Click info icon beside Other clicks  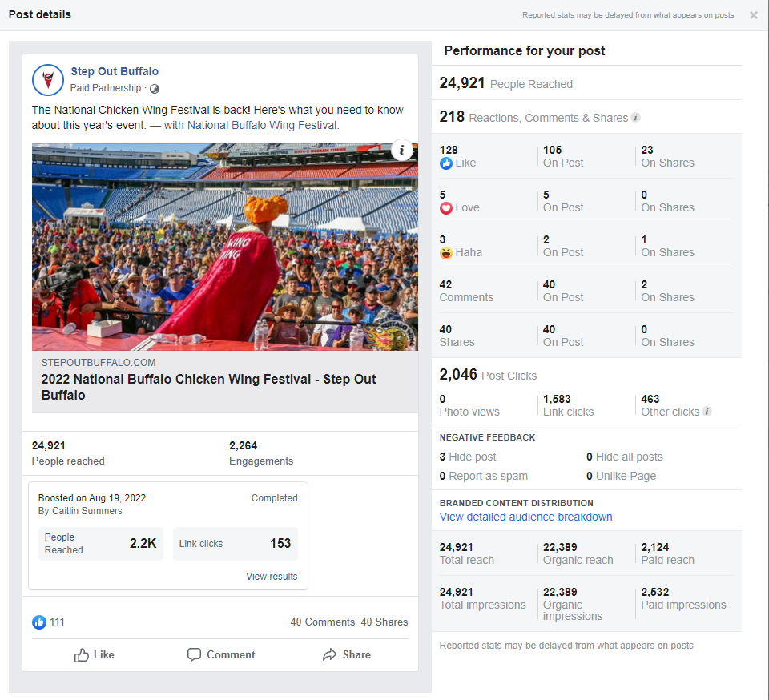click(707, 412)
